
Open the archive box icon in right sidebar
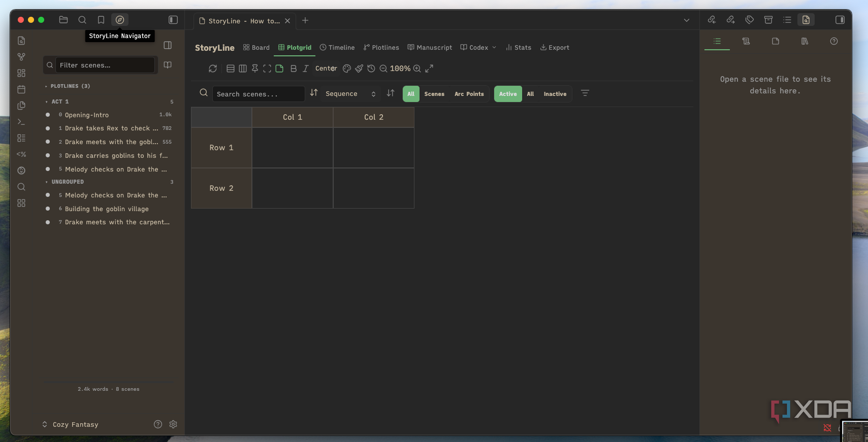[768, 20]
